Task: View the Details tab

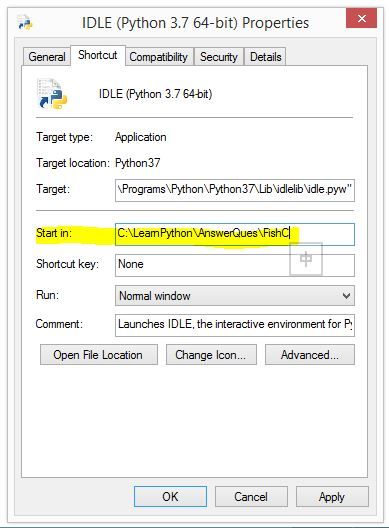Action: (265, 57)
